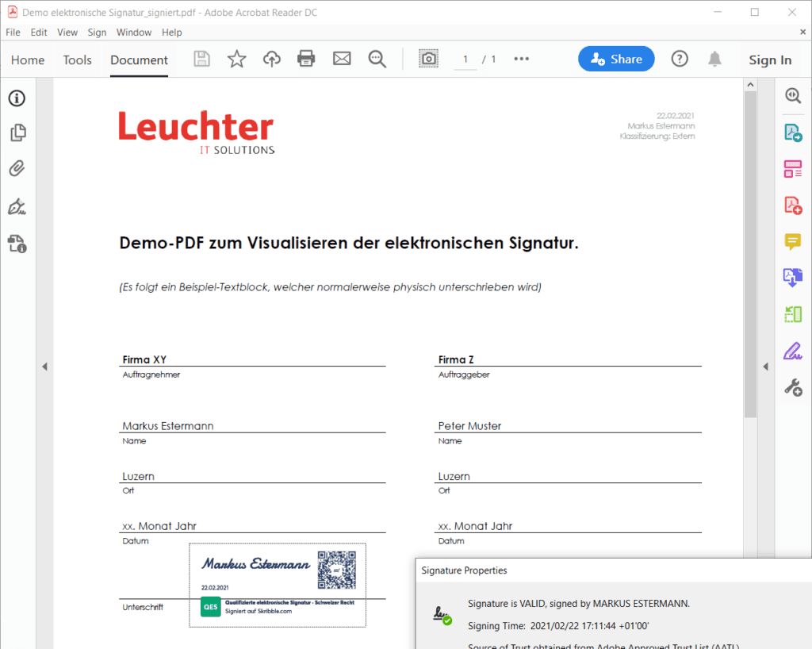Screen dimensions: 812x649
Task: Switch to the Home tab
Action: coord(28,60)
